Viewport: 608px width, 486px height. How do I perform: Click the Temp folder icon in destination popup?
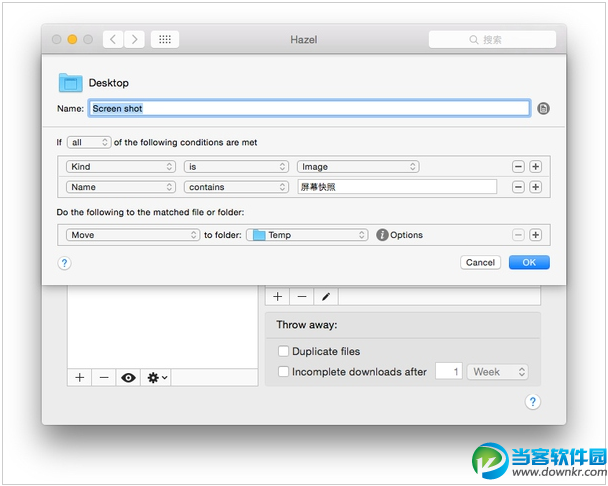click(x=259, y=235)
